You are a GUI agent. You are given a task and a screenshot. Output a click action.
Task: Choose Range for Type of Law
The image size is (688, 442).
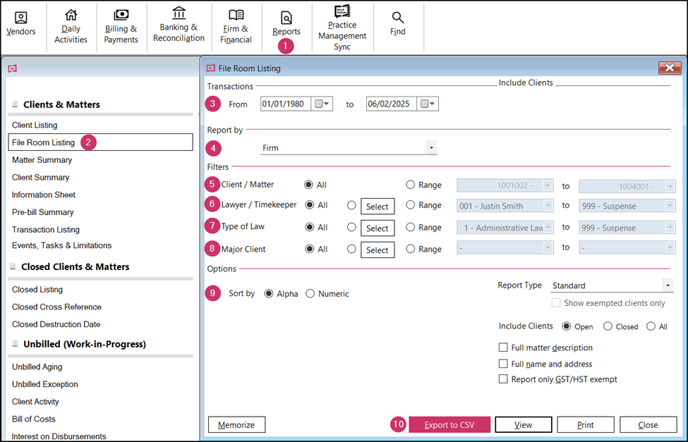point(410,227)
